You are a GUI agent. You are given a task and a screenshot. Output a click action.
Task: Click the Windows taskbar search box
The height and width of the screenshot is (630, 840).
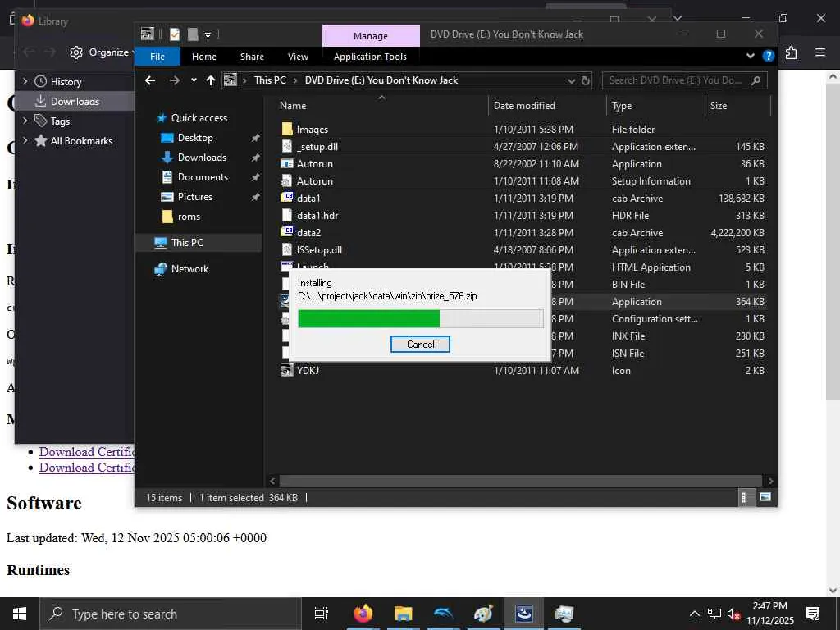(171, 614)
